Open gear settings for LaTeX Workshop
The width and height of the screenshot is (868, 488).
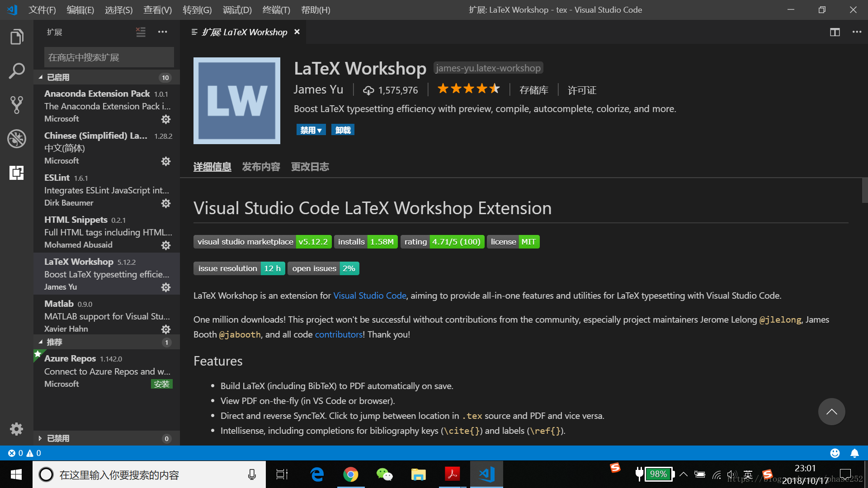pos(166,287)
